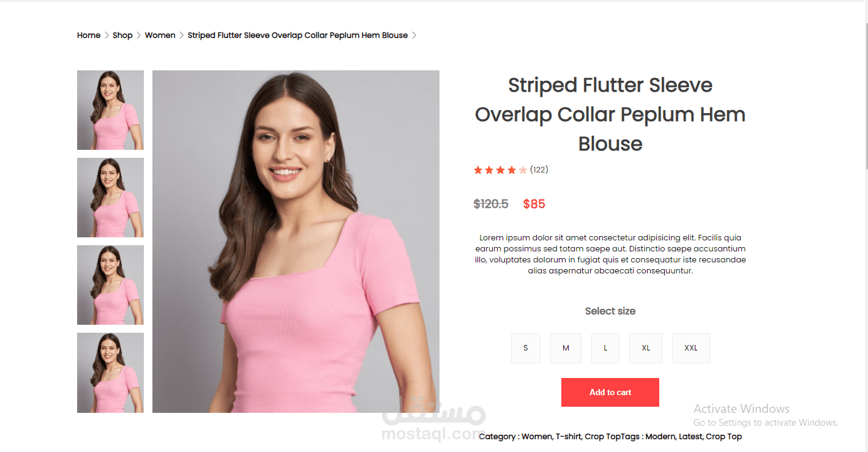This screenshot has width=868, height=452.
Task: Select size M option
Action: [x=566, y=348]
